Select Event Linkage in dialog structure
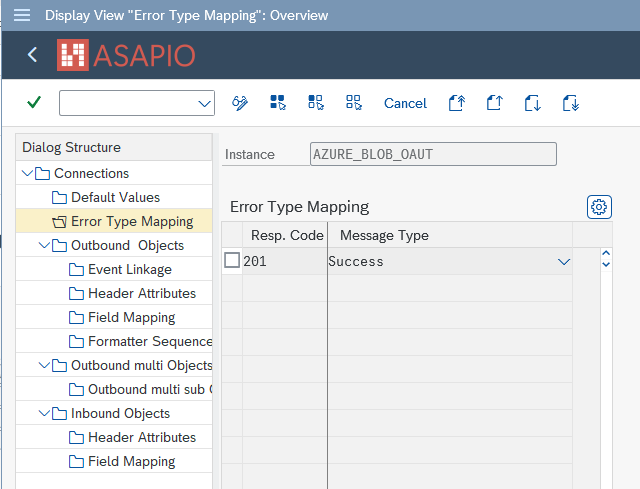The width and height of the screenshot is (640, 489). pyautogui.click(x=130, y=269)
